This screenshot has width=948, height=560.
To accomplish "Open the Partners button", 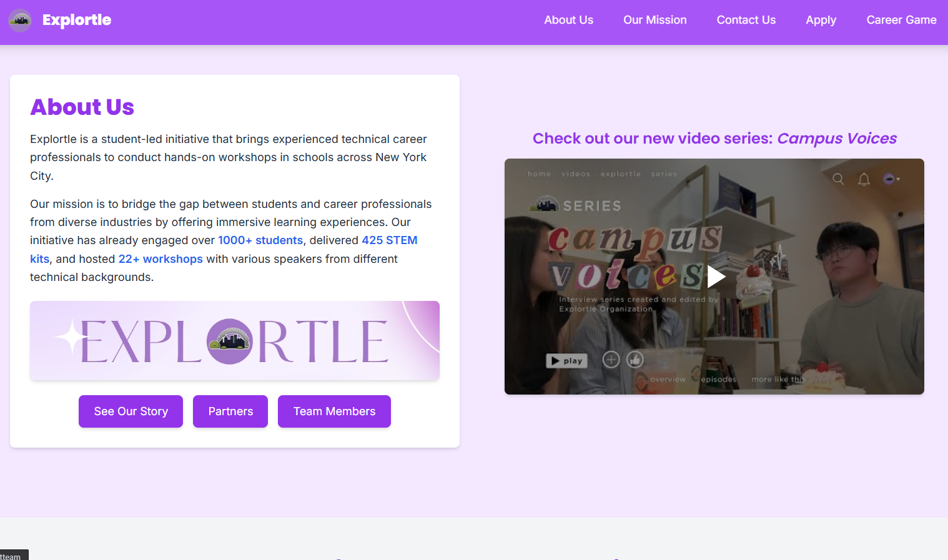I will (230, 411).
